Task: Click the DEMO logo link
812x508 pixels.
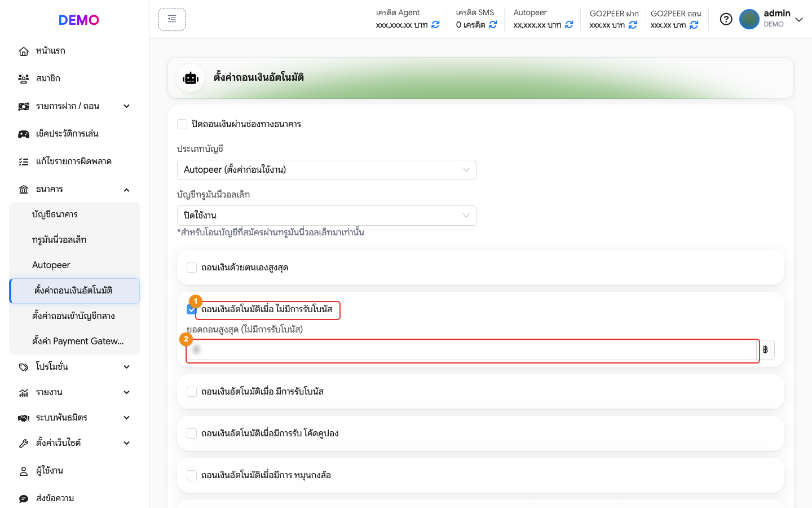Action: (x=79, y=20)
